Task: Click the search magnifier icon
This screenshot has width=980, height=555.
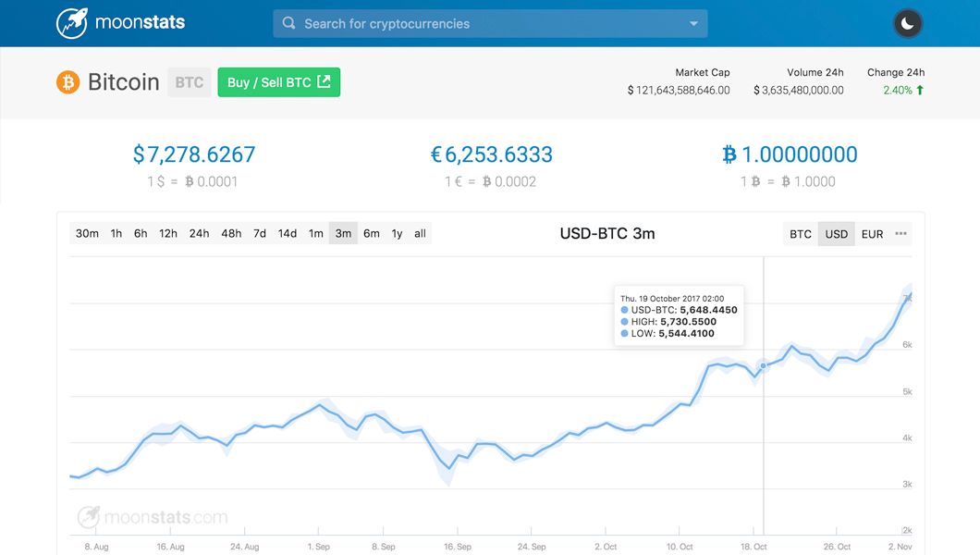Action: point(288,23)
